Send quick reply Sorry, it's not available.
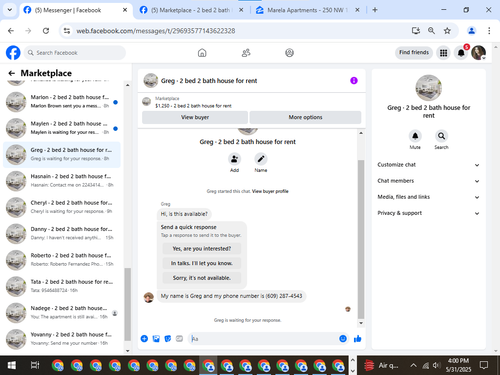Viewport: 500px width, 375px height. [x=202, y=278]
